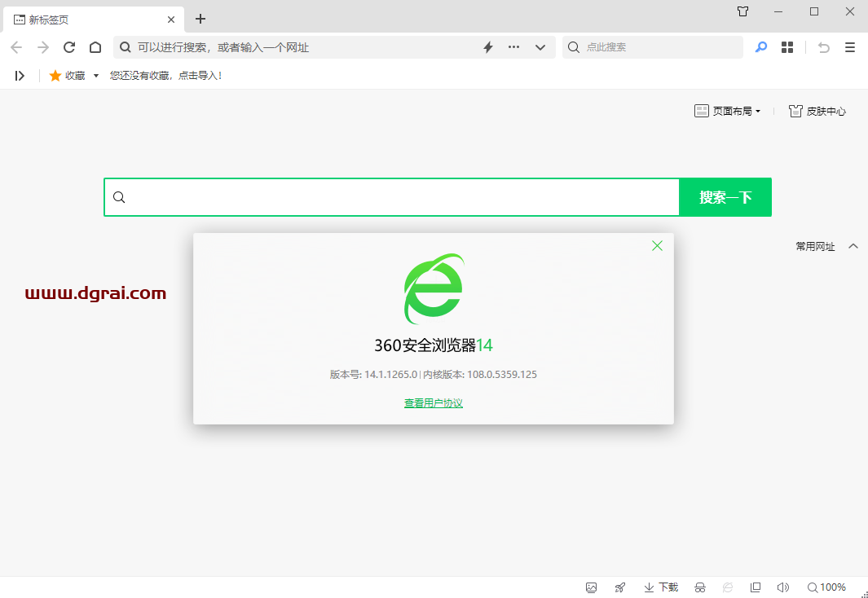Click the main page search field
868x598 pixels.
coord(391,197)
